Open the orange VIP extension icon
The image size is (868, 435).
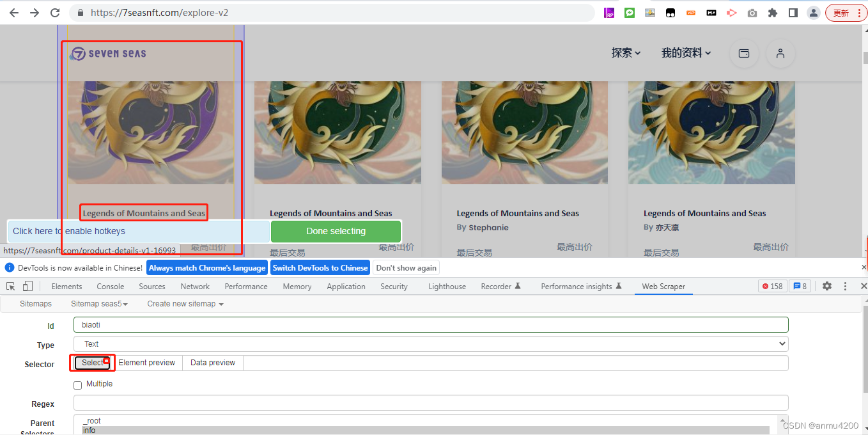coord(691,13)
